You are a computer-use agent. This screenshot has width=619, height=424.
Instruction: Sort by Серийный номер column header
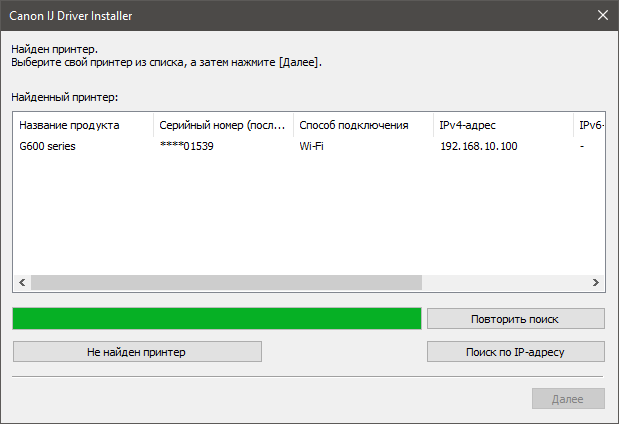[223, 125]
